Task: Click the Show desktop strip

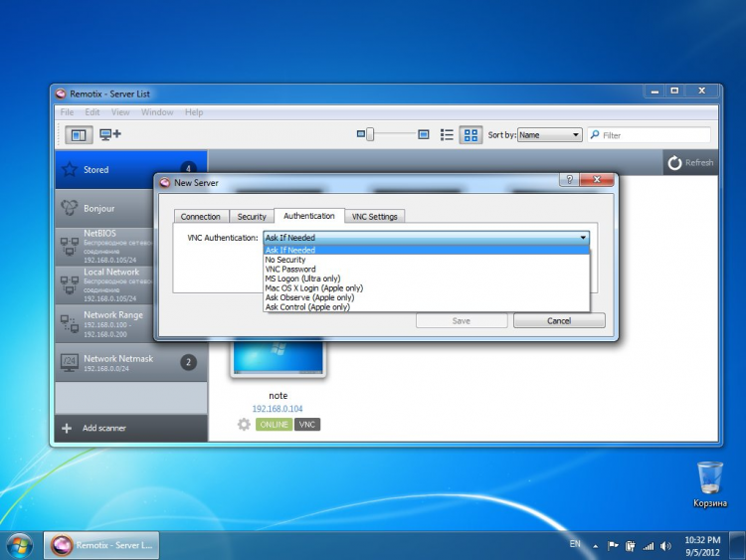Action: pyautogui.click(x=737, y=545)
